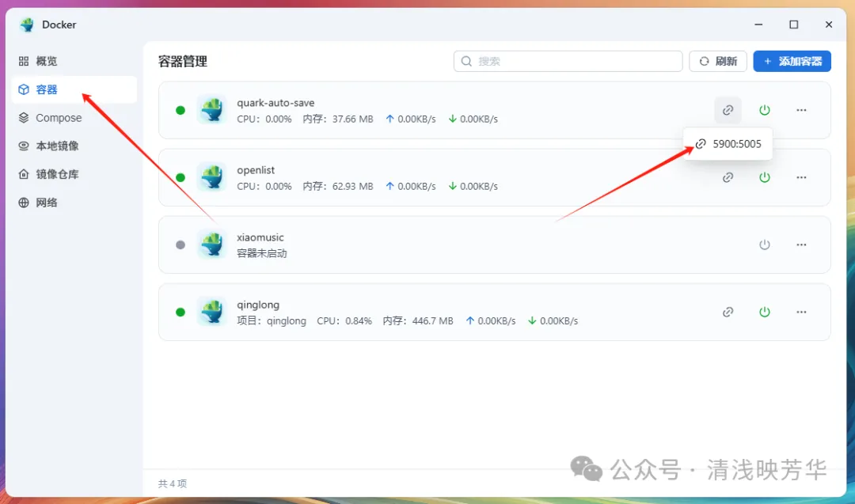Stop quark-auto-save with its power toggle
This screenshot has width=855, height=504.
(x=765, y=110)
